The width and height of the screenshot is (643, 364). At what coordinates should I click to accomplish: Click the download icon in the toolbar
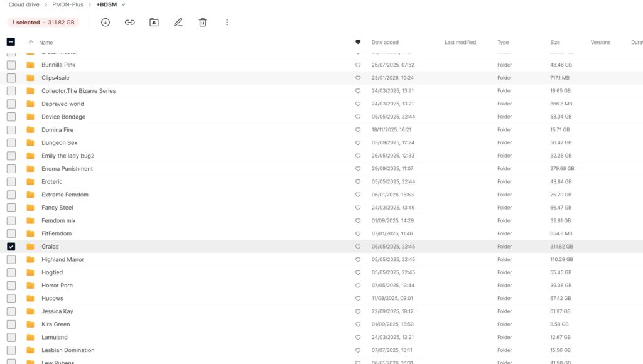click(x=105, y=23)
